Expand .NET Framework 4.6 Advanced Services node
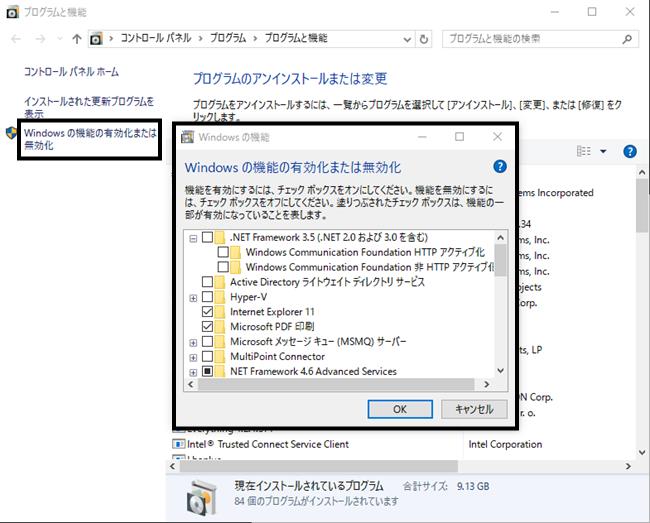Viewport: 650px width, 523px height. [193, 373]
